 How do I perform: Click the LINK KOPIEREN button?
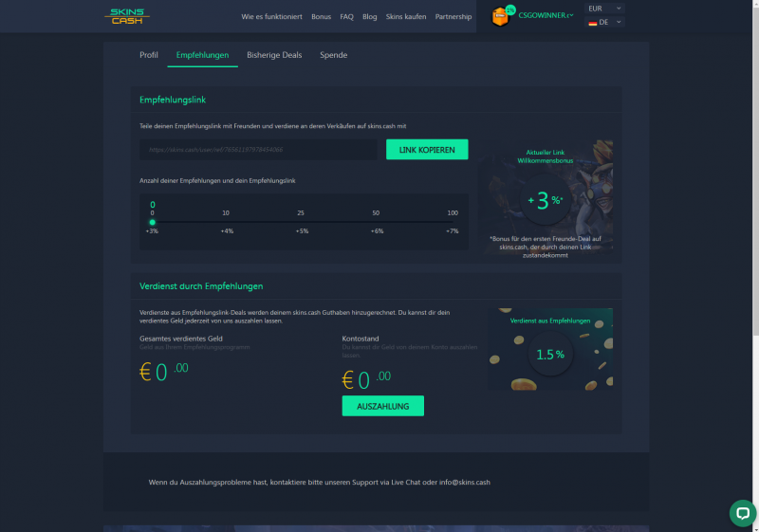(427, 150)
